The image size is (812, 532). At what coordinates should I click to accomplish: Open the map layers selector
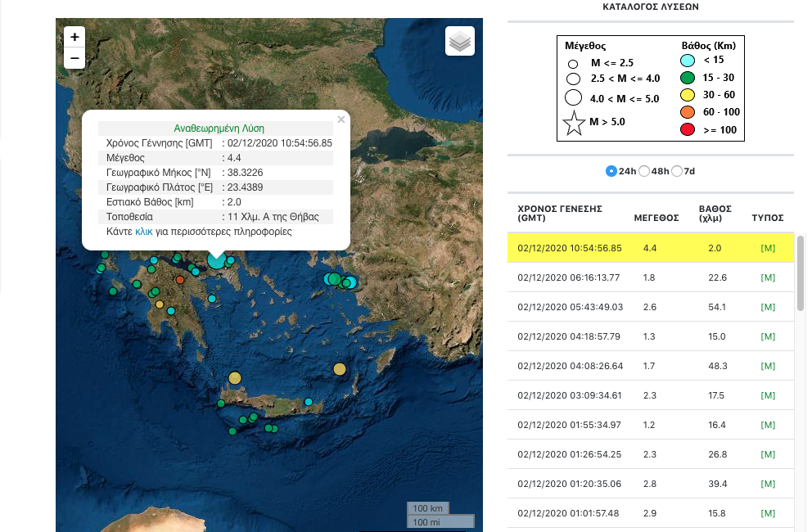pos(460,41)
